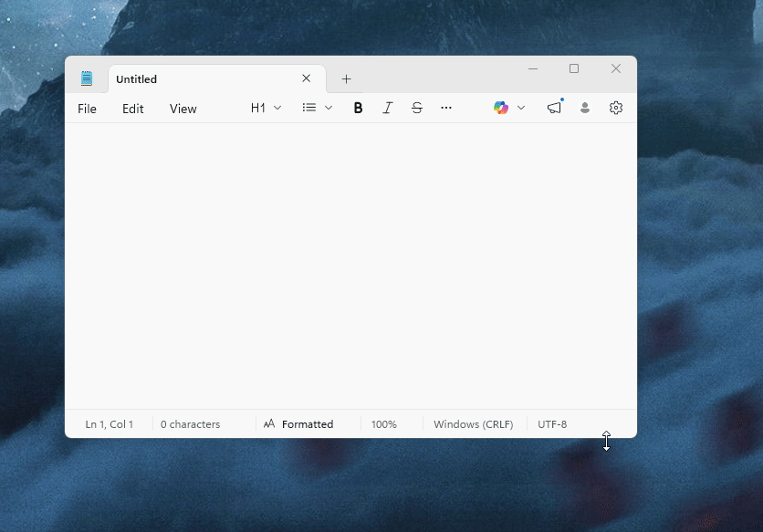Change the line ending format Windows (CRLF)
This screenshot has width=763, height=532.
pos(473,423)
